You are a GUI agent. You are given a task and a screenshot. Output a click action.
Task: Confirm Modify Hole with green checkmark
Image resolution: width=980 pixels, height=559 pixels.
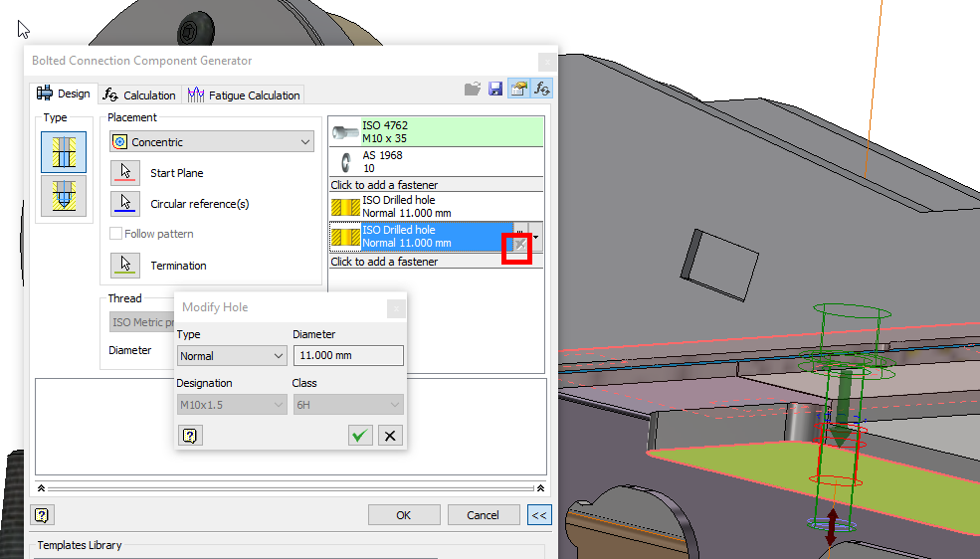coord(360,436)
